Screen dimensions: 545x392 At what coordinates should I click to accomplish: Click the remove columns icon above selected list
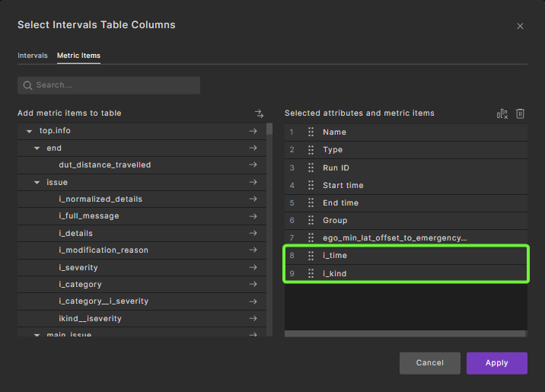click(502, 113)
